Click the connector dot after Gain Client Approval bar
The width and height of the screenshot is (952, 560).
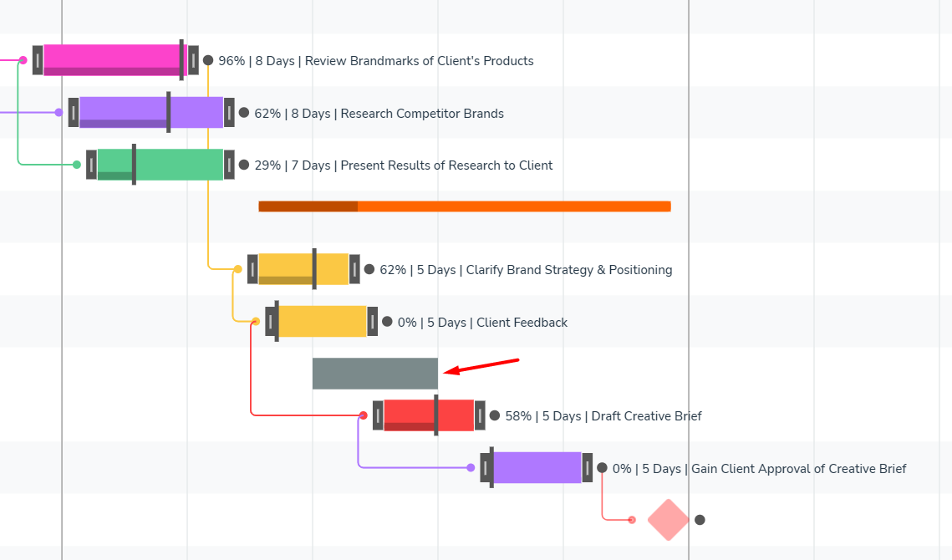(x=602, y=468)
